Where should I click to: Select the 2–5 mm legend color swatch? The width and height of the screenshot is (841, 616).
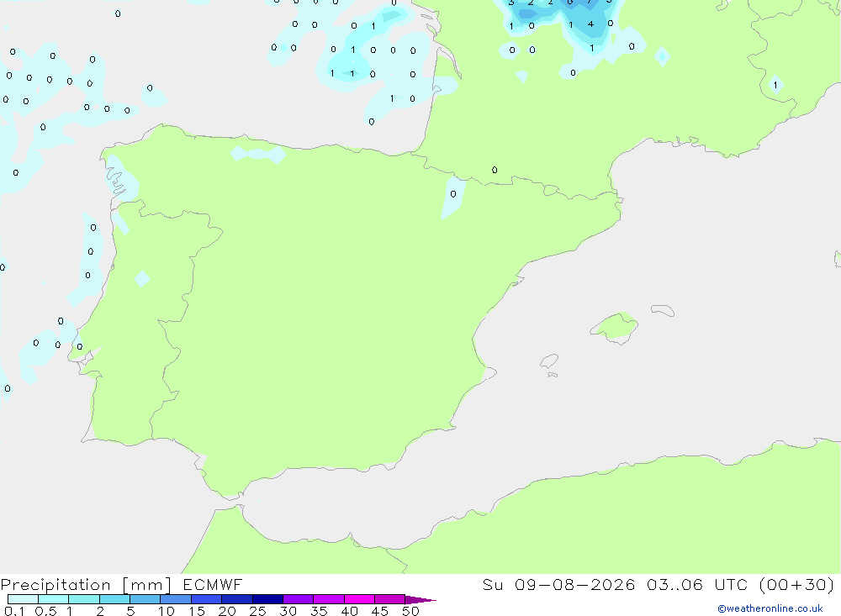tap(114, 599)
